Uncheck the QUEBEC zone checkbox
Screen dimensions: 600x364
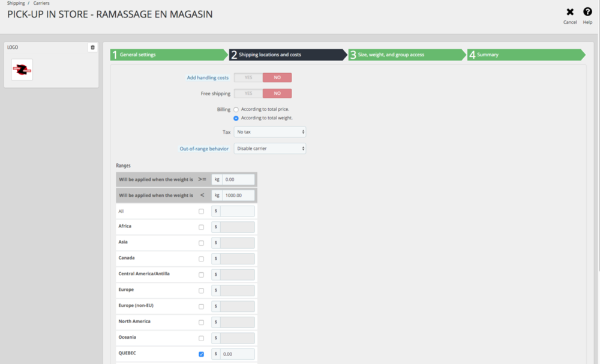(x=201, y=354)
